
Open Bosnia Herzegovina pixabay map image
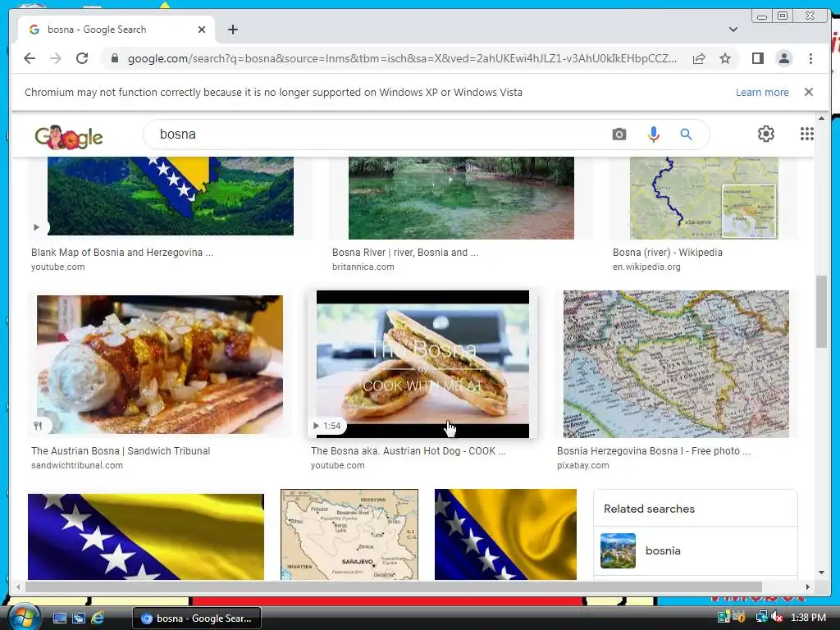pyautogui.click(x=676, y=364)
